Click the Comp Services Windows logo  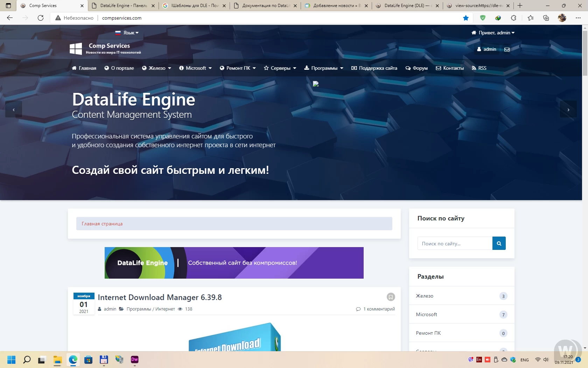[x=76, y=49]
